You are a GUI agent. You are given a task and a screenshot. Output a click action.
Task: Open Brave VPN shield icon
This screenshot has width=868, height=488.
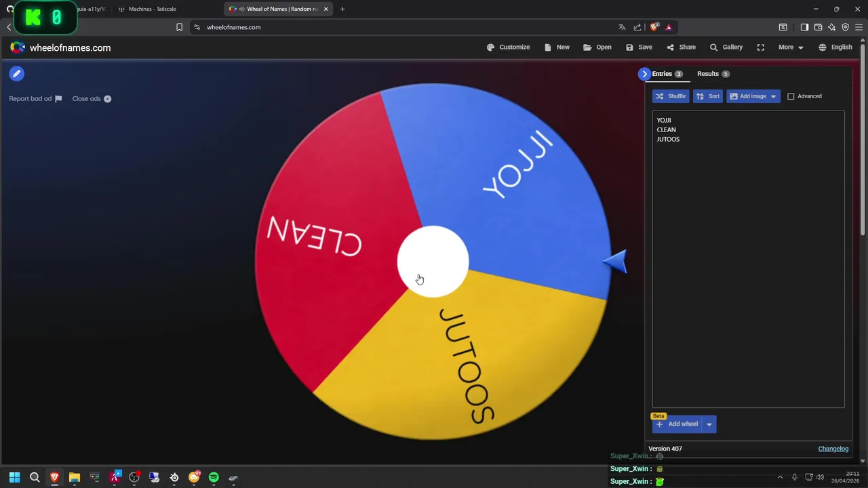845,27
